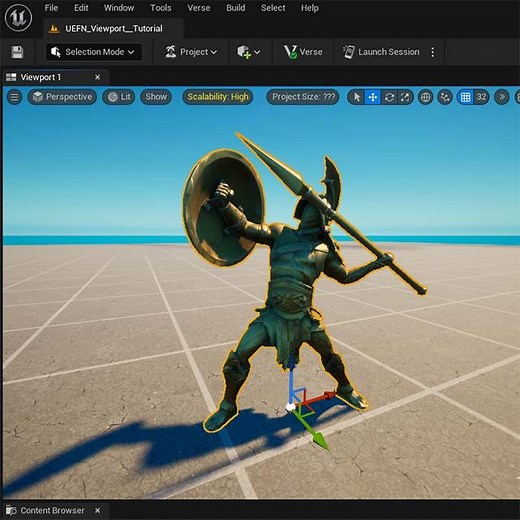
Task: Open the Tools menu
Action: click(161, 8)
